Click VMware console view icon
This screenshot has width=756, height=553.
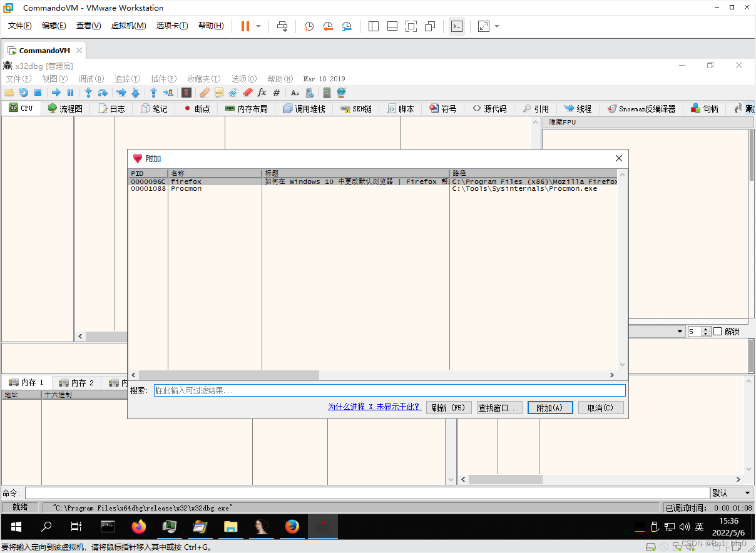click(457, 26)
